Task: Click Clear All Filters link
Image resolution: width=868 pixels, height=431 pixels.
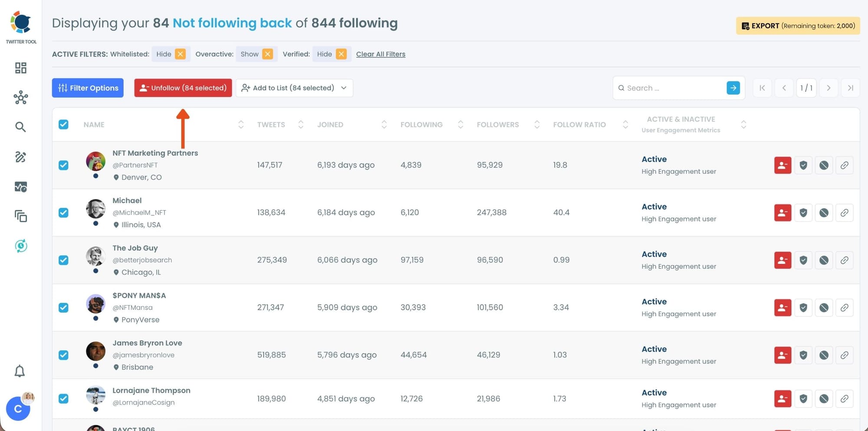Action: 381,54
